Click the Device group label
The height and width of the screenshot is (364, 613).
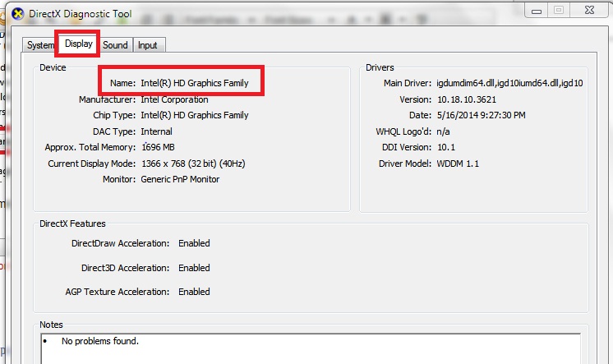(53, 67)
